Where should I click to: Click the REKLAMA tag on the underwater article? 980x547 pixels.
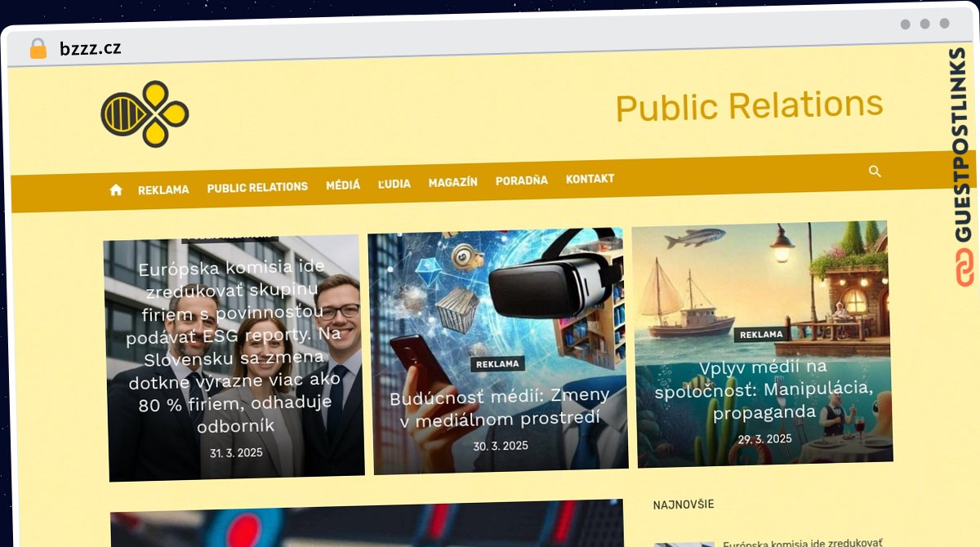pyautogui.click(x=761, y=334)
